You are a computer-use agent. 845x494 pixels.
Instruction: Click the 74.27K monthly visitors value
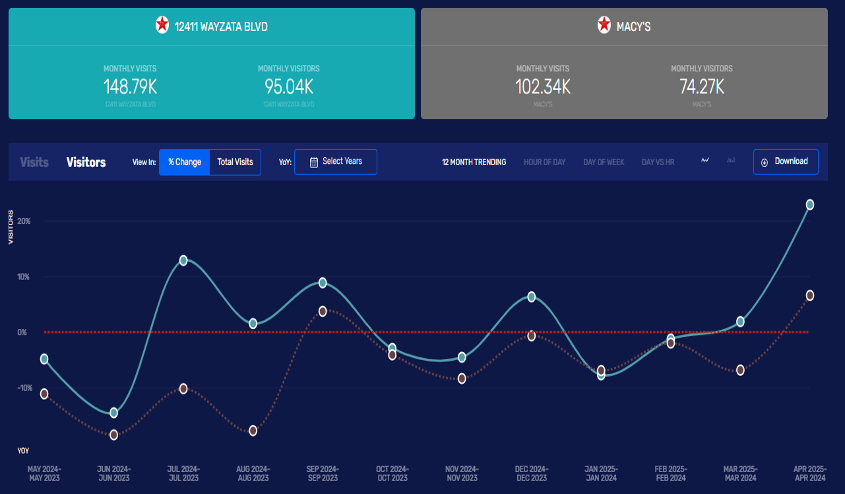click(702, 87)
